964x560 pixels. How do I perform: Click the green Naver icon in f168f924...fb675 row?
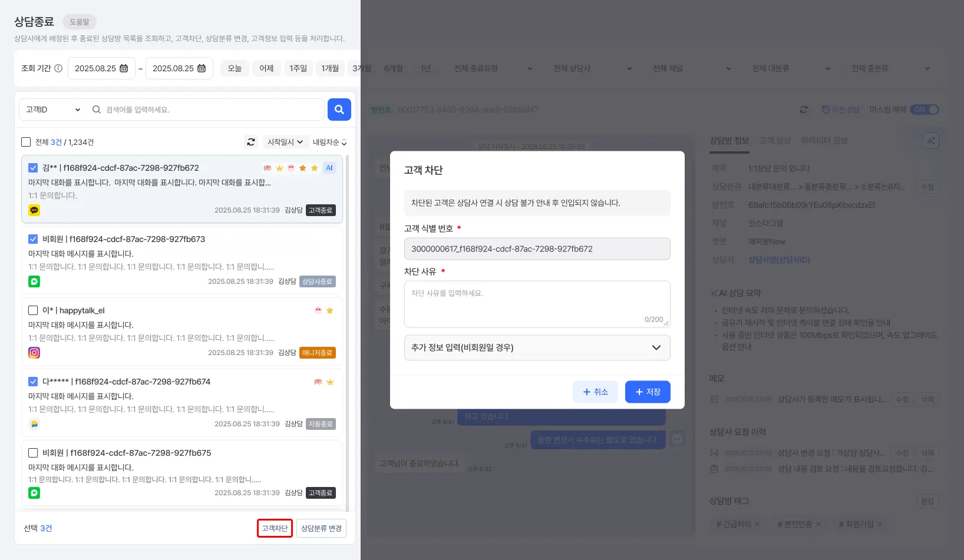pos(34,493)
